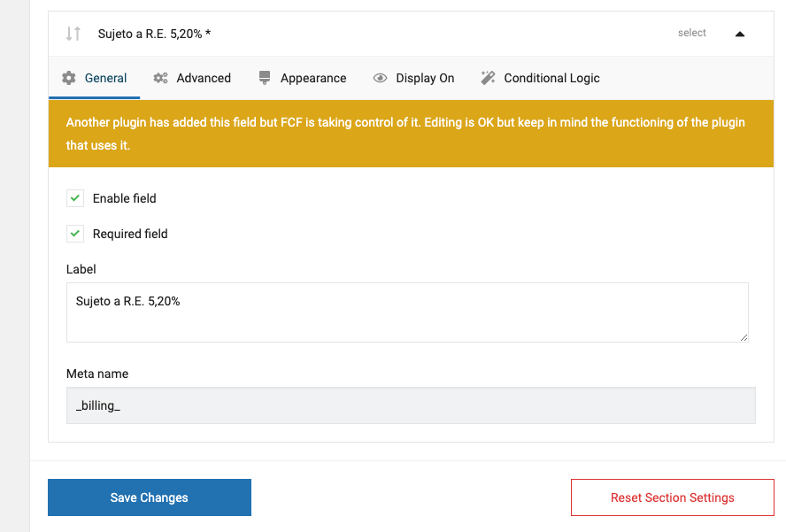Click the Appearance paintbrush icon

[x=264, y=78]
